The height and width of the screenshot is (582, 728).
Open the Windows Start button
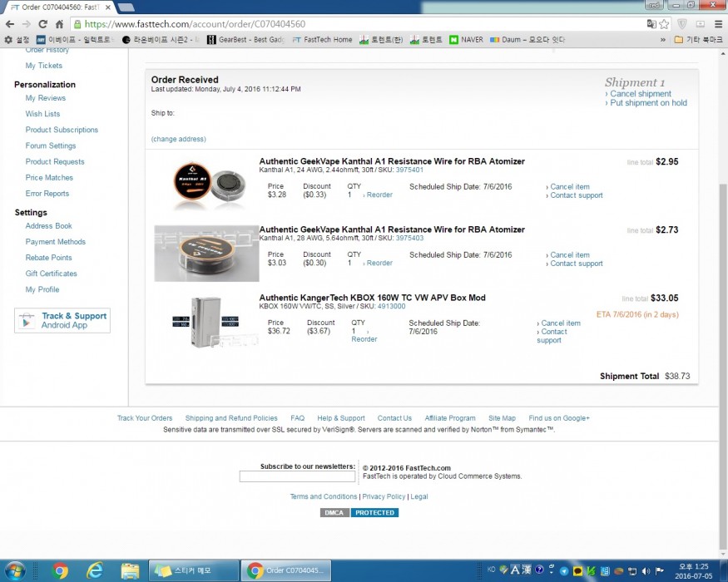[15, 570]
